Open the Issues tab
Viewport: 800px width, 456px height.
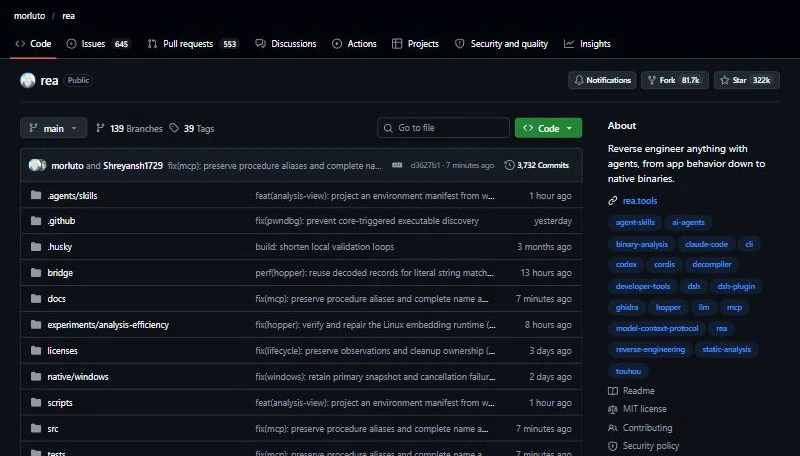(x=99, y=44)
